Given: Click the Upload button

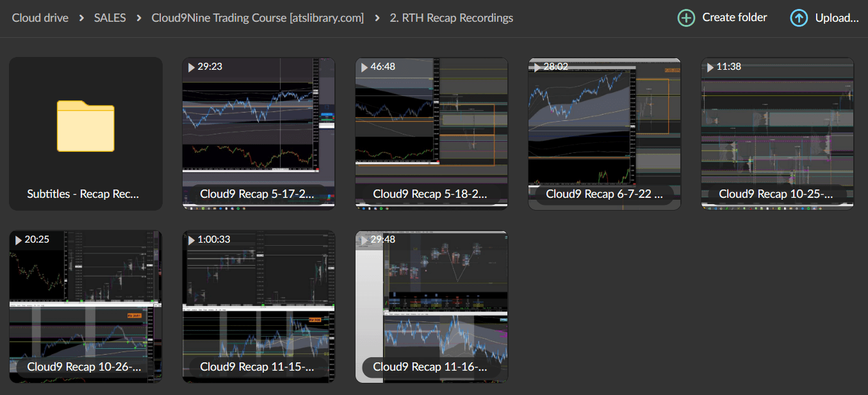Looking at the screenshot, I should (x=836, y=17).
